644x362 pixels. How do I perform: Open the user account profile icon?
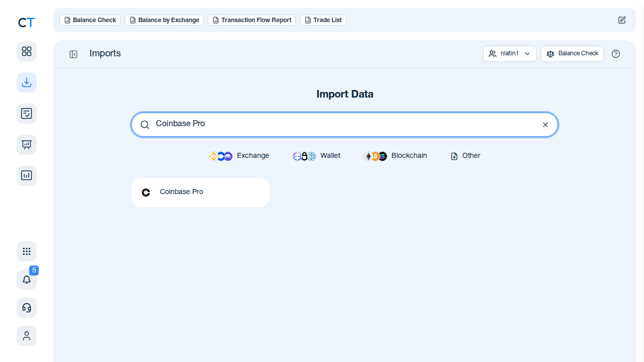(27, 335)
